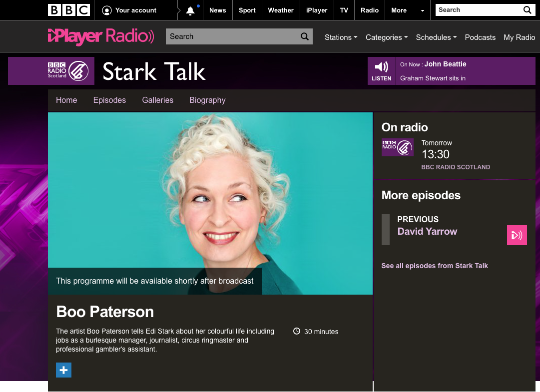Open the Podcasts link

[480, 37]
